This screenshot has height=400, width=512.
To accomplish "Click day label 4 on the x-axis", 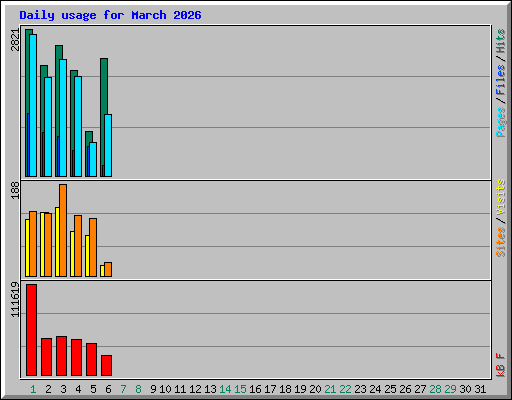I will (x=78, y=389).
